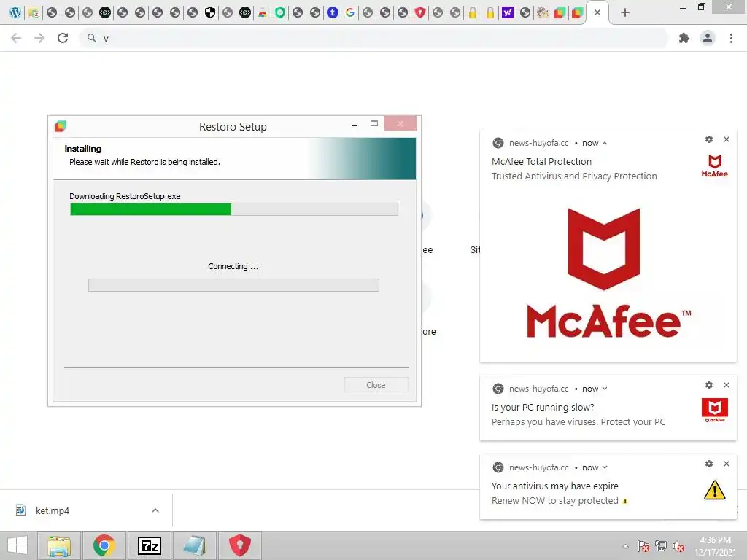
Task: Switch to the red shield tab
Action: click(420, 13)
